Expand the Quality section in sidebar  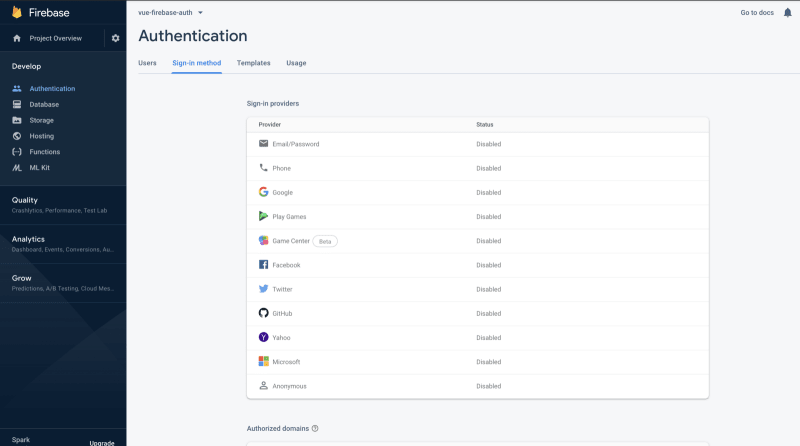[63, 205]
